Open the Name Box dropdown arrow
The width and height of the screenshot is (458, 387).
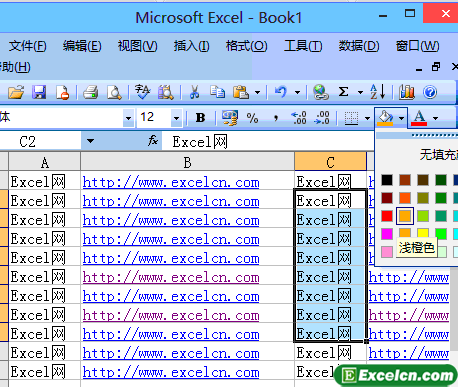(x=90, y=141)
